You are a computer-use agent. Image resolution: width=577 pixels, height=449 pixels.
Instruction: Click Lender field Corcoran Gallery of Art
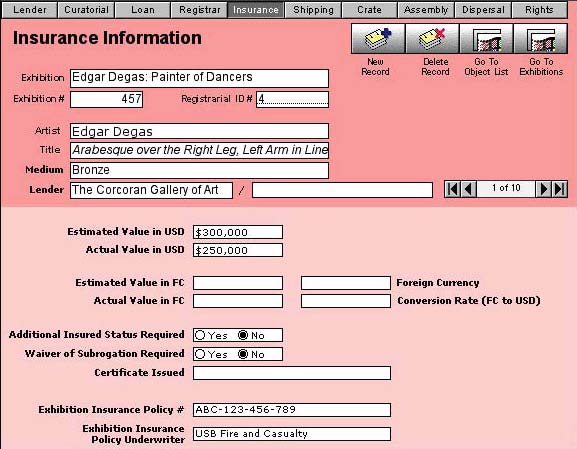click(151, 190)
